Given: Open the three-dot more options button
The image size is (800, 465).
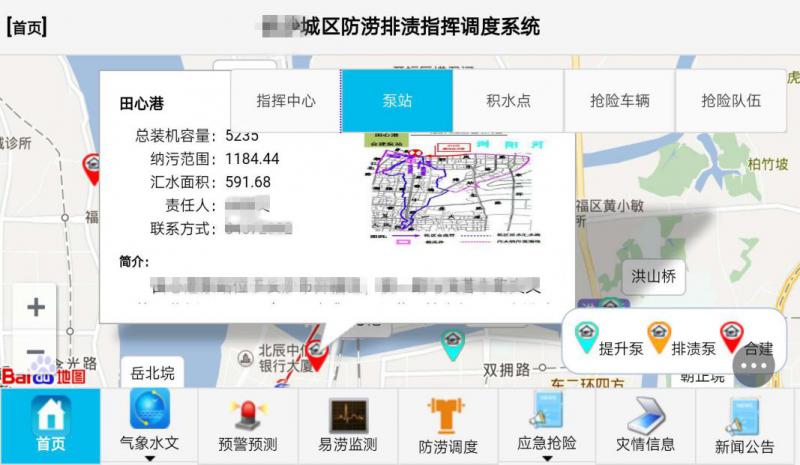Looking at the screenshot, I should [x=753, y=367].
